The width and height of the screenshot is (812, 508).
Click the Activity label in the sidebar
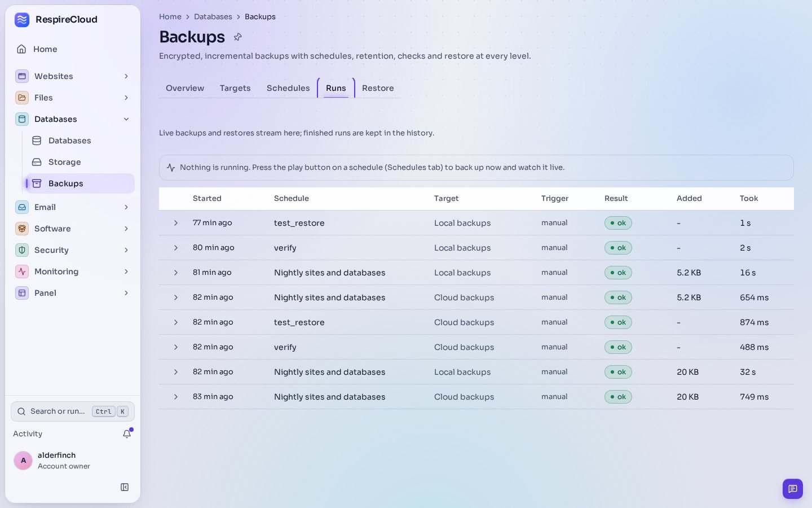(x=28, y=433)
